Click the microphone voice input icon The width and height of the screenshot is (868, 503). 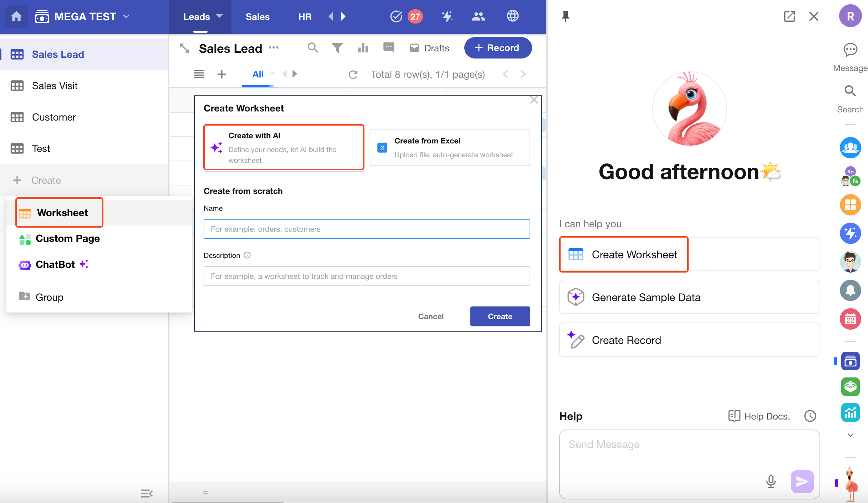coord(771,481)
